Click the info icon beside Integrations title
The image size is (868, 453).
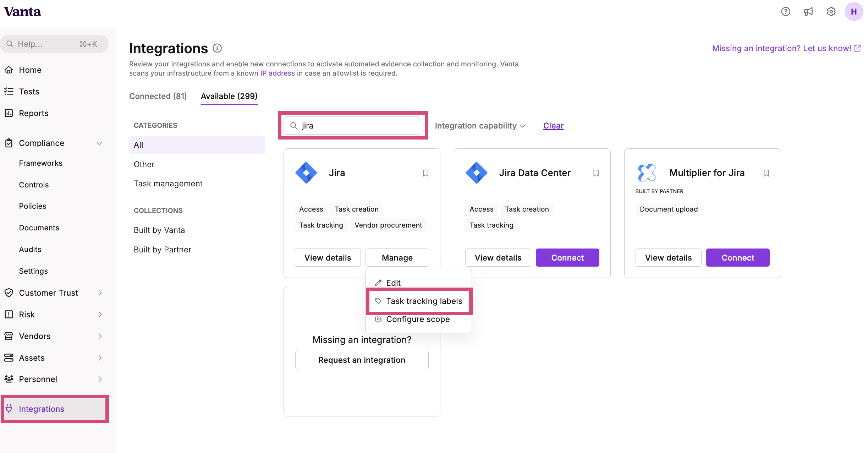pos(217,48)
